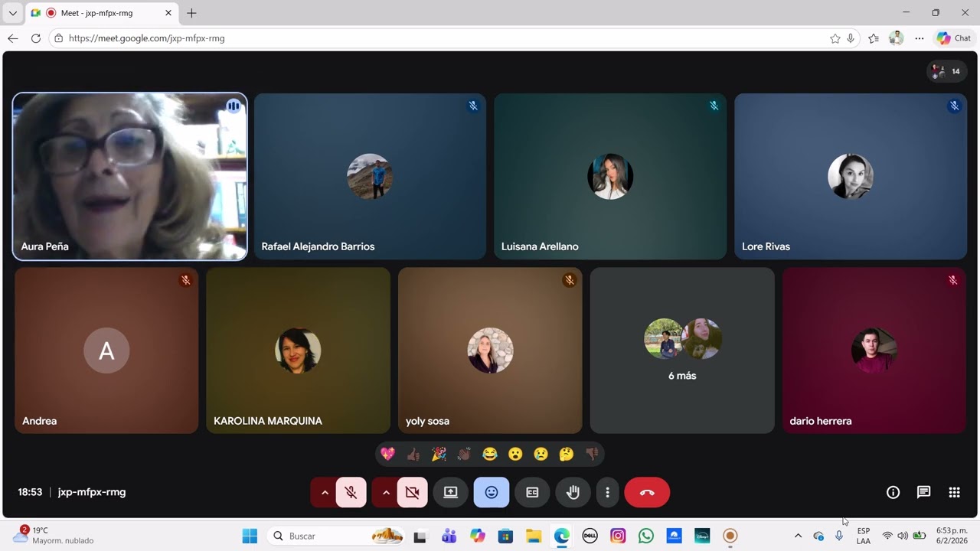This screenshot has height=551, width=980.
Task: Unmute the microphone in Meet
Action: pyautogui.click(x=351, y=493)
